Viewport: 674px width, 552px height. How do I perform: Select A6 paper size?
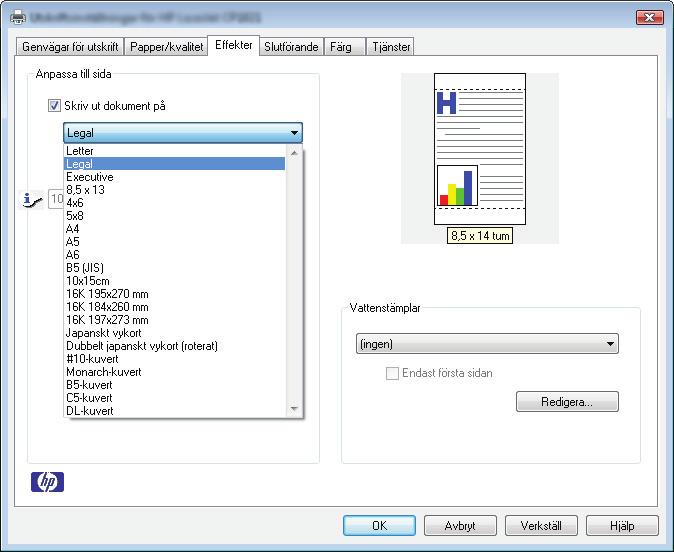[x=175, y=255]
